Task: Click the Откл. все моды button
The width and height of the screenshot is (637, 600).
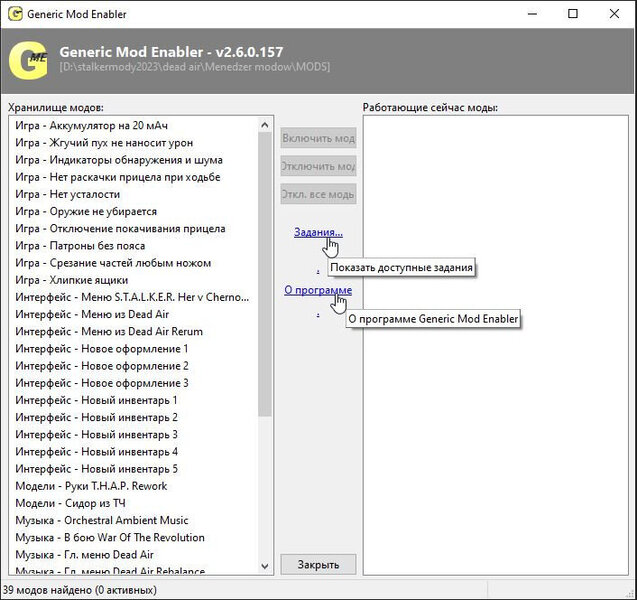Action: coord(318,194)
